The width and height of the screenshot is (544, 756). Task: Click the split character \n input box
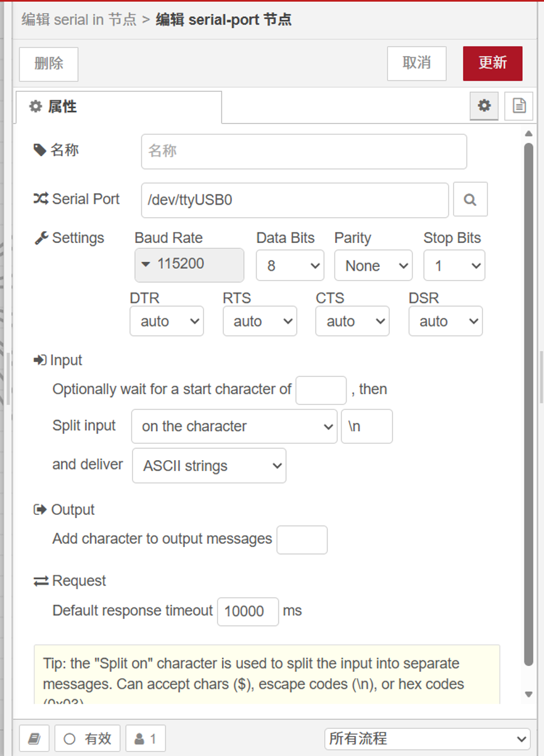367,426
